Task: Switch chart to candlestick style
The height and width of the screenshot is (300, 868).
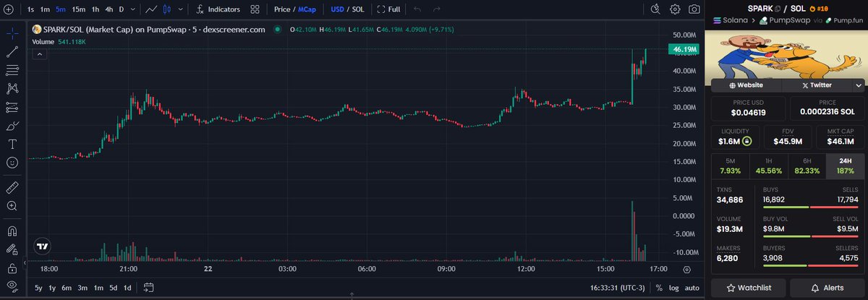Action: [168, 9]
